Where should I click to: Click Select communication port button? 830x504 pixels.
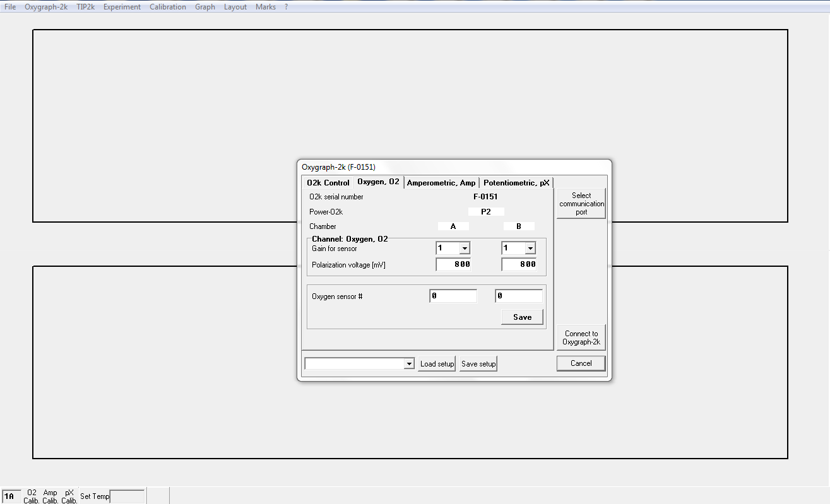[x=581, y=204]
